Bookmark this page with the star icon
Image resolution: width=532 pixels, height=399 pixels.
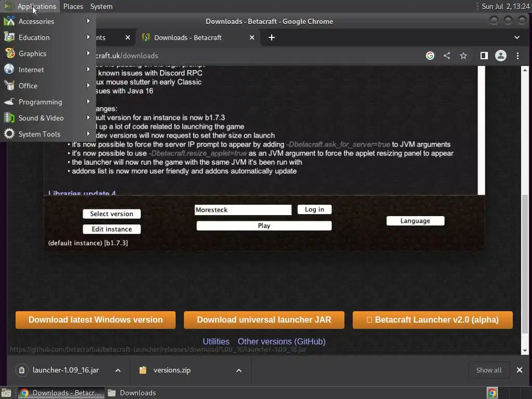(x=463, y=56)
